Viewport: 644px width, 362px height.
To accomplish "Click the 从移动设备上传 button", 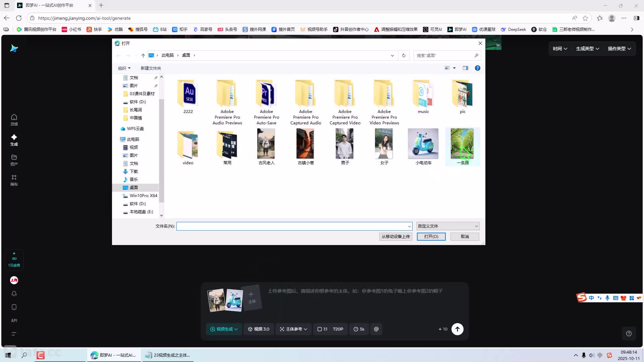I will click(395, 237).
